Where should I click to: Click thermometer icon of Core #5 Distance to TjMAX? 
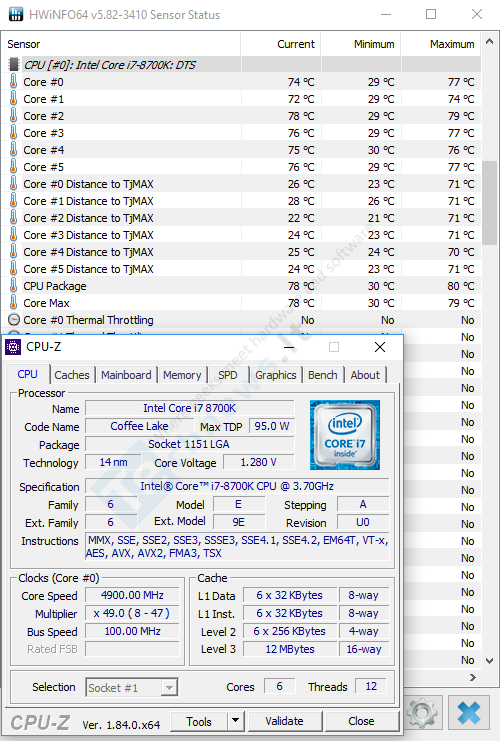click(13, 269)
